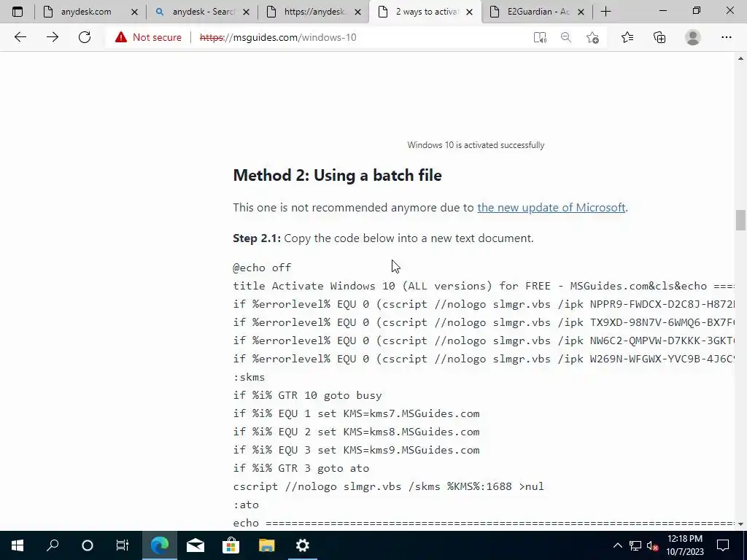Click the scrollbar down arrow
The width and height of the screenshot is (747, 560).
point(740,524)
